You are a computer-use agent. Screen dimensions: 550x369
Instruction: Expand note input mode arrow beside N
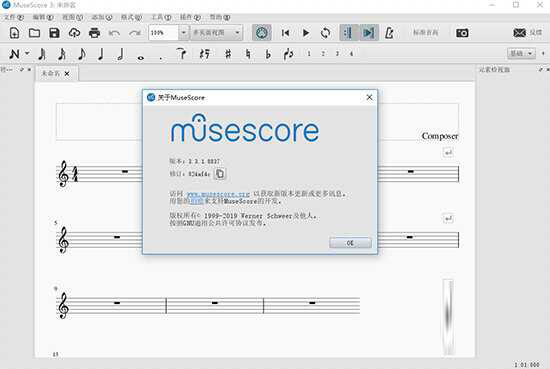(27, 53)
